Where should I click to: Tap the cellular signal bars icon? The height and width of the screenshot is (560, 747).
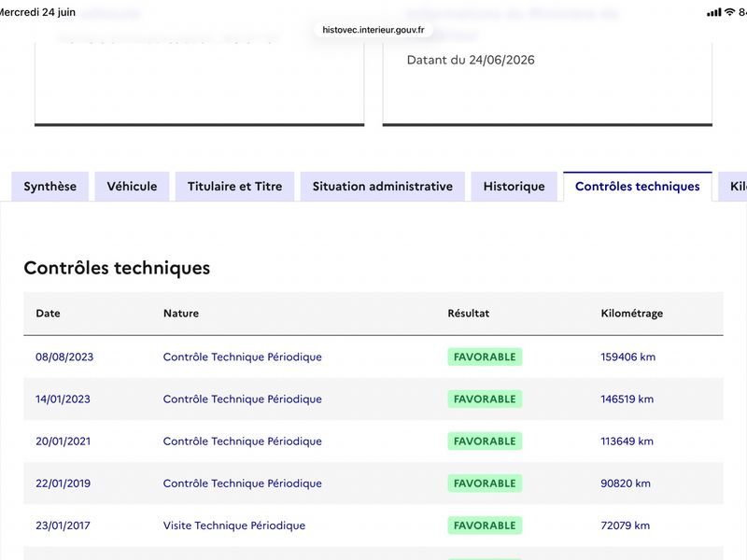[714, 12]
